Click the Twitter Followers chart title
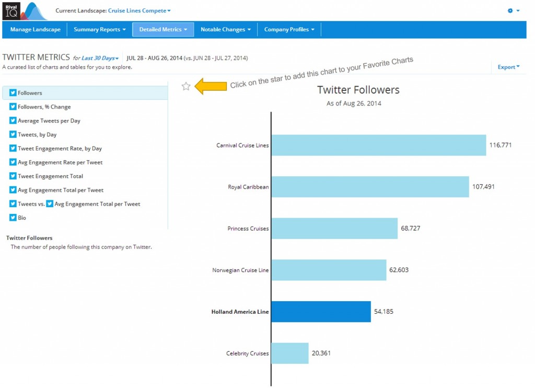This screenshot has width=535, height=392. click(x=358, y=90)
